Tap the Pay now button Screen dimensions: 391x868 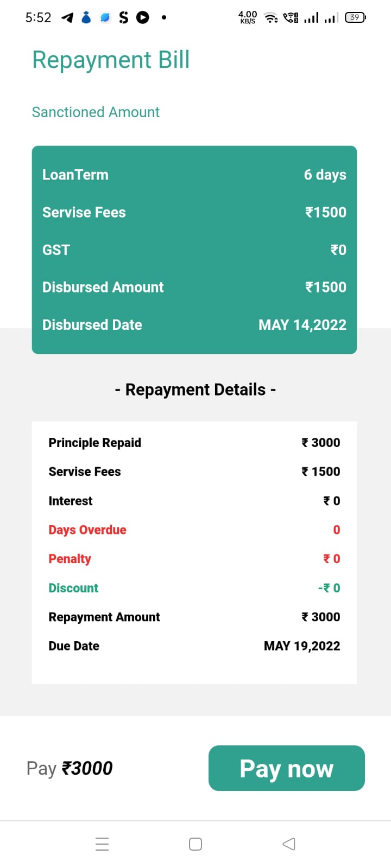click(286, 768)
